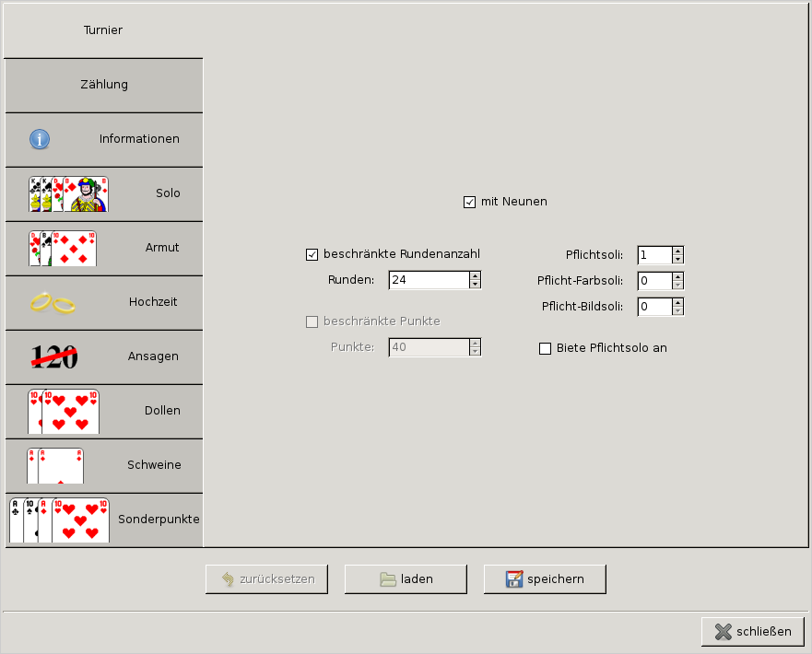Click the 'schließen' button
Viewport: 812px width, 654px height.
[752, 632]
